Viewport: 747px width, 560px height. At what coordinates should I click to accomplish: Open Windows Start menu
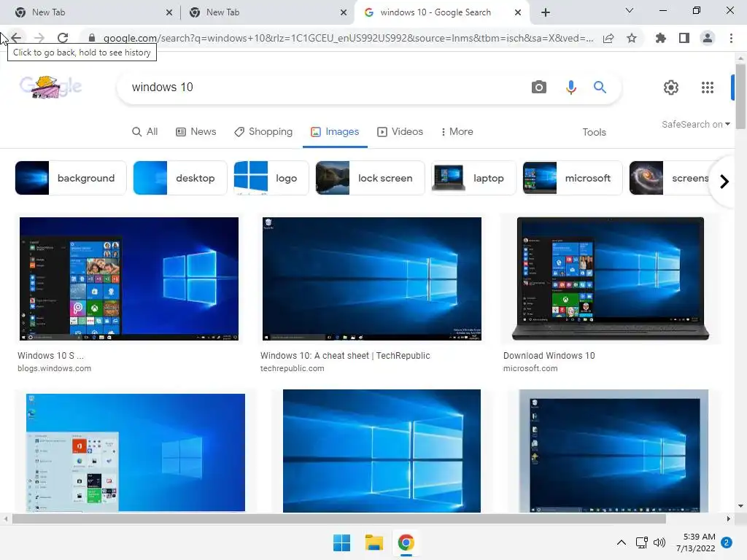click(x=341, y=542)
